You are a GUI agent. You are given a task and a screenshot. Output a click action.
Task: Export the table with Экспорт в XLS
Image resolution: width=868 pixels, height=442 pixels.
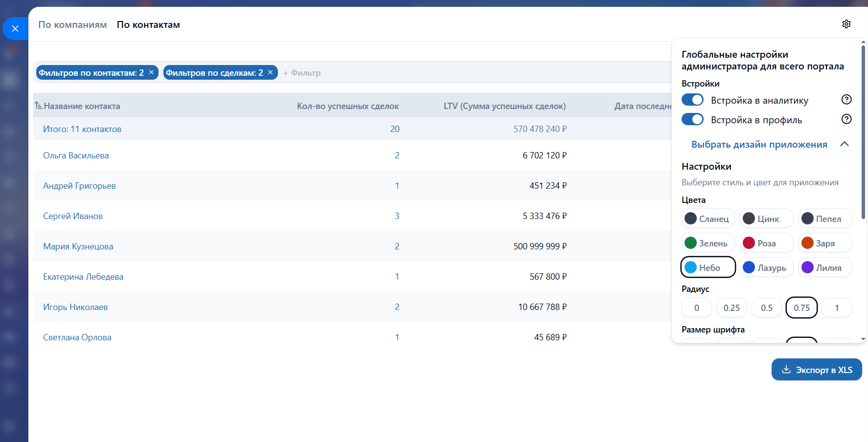816,370
